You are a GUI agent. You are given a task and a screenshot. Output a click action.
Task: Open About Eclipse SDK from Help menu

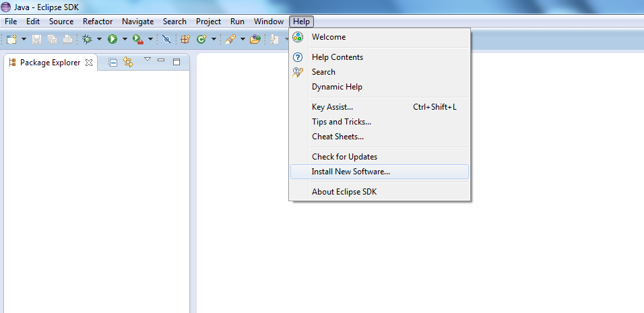[x=379, y=192]
